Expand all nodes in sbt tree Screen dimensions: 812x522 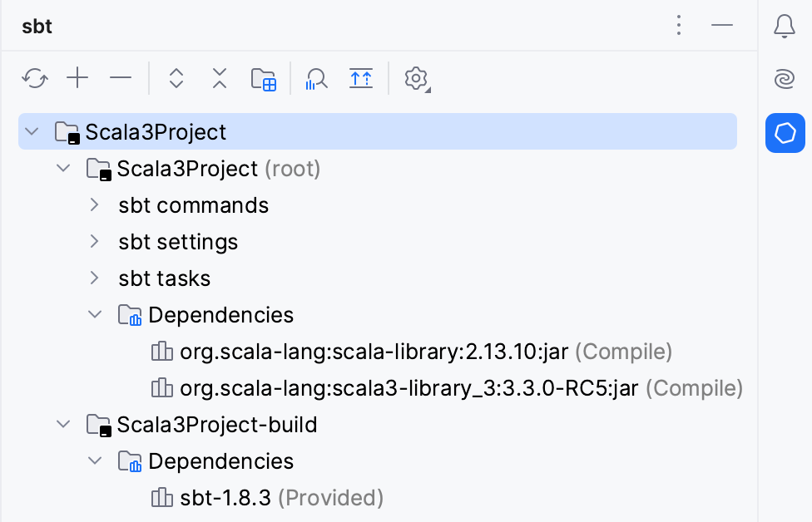coord(176,79)
